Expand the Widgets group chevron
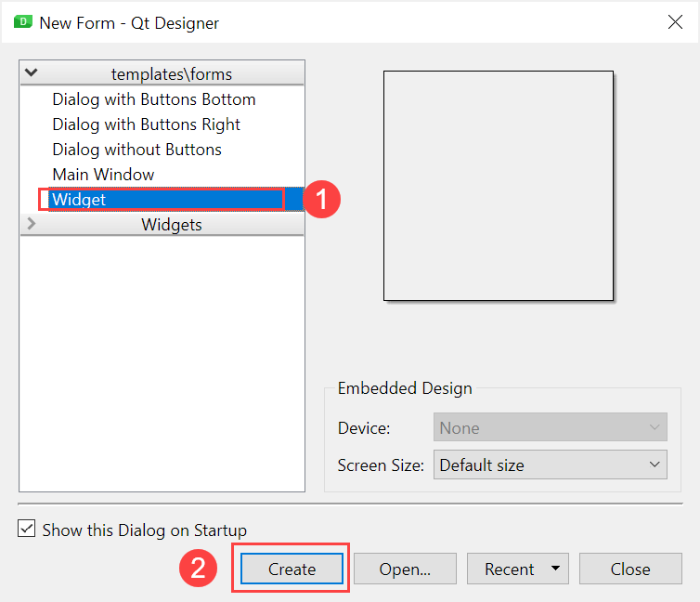700x602 pixels. tap(32, 223)
